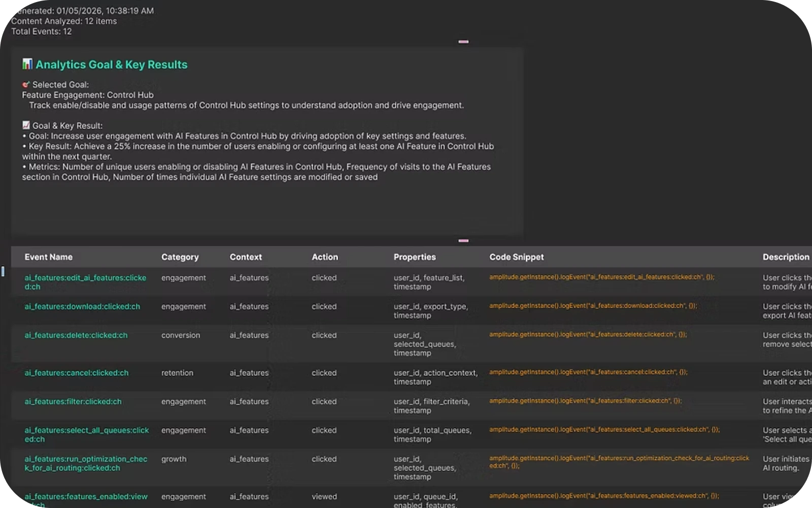Click the growth category in the run_optimization row

(174, 459)
